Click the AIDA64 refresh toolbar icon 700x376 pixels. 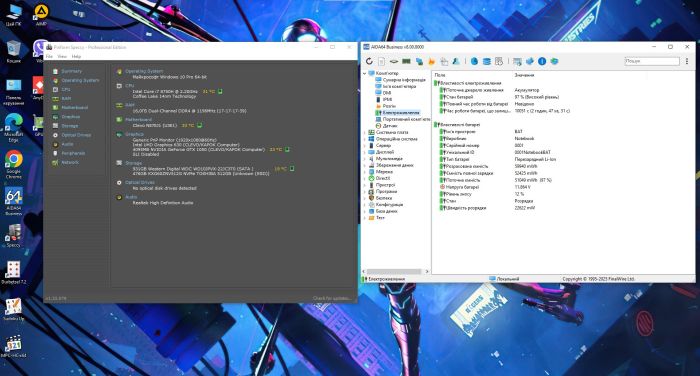(x=369, y=61)
